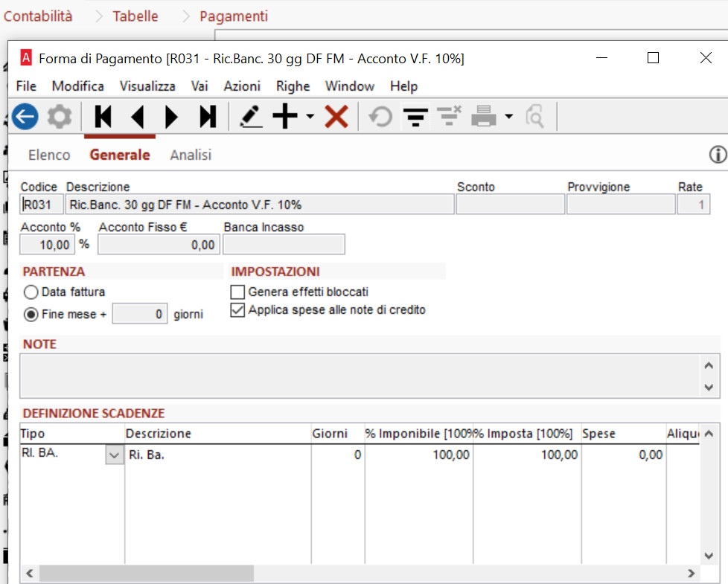
Task: Expand the dropdown arrow beside the plus icon
Action: (310, 116)
